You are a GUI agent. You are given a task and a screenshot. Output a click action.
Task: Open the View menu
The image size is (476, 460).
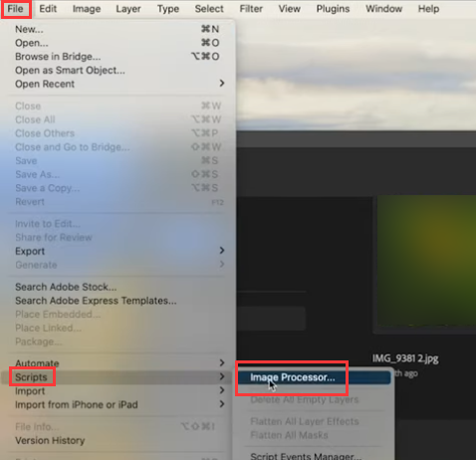click(289, 9)
